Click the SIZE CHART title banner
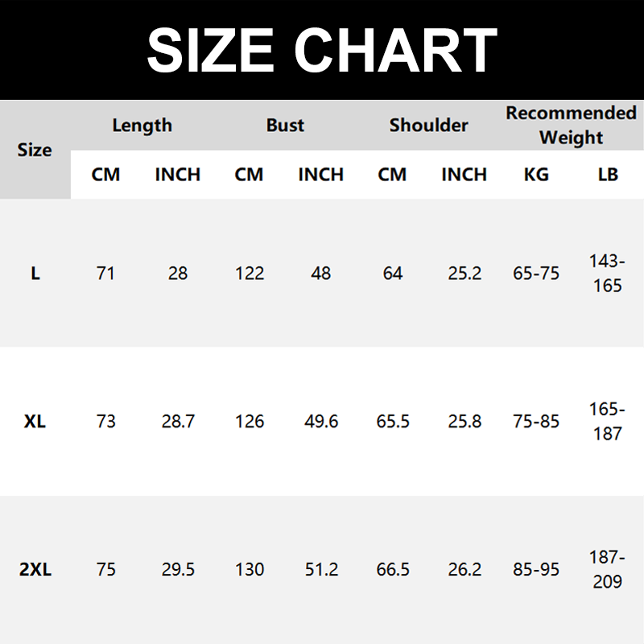This screenshot has height=644, width=644. (x=322, y=50)
